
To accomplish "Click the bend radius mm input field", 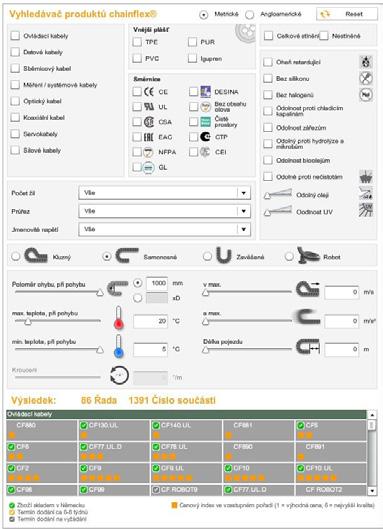I will point(157,283).
